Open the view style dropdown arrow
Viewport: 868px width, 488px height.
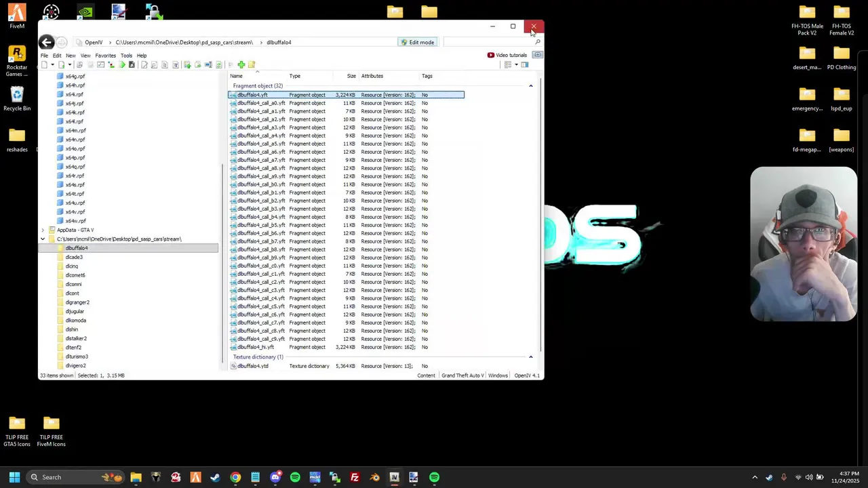coord(516,65)
